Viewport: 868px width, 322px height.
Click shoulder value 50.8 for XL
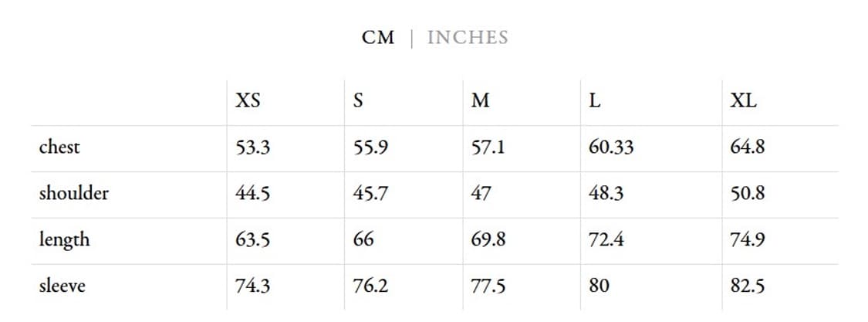pyautogui.click(x=748, y=193)
